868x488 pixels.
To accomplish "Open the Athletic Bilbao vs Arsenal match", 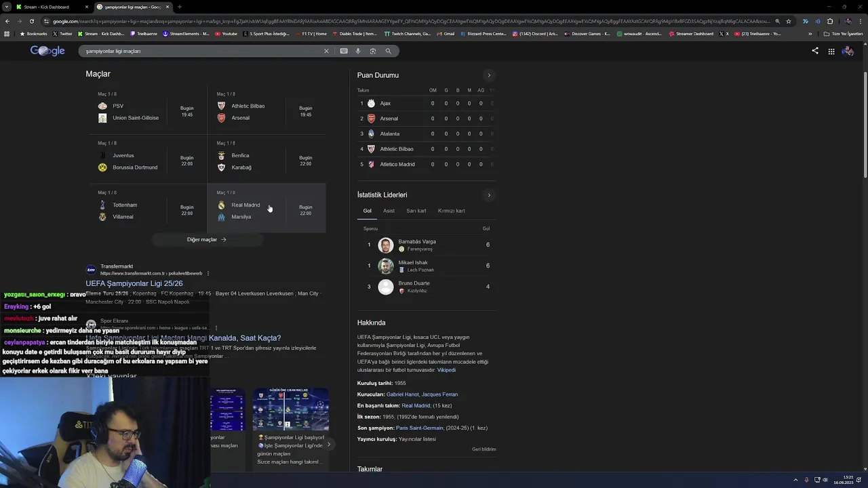I will click(x=267, y=109).
